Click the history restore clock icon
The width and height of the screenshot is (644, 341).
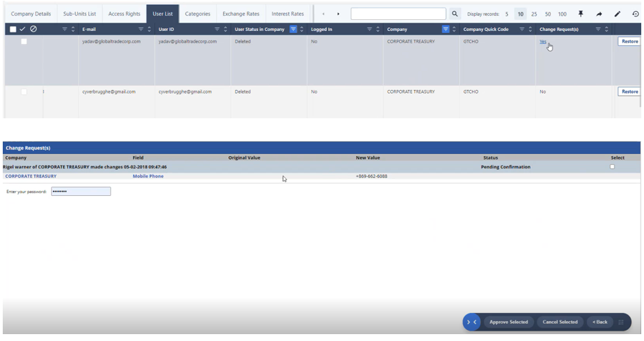coord(635,14)
